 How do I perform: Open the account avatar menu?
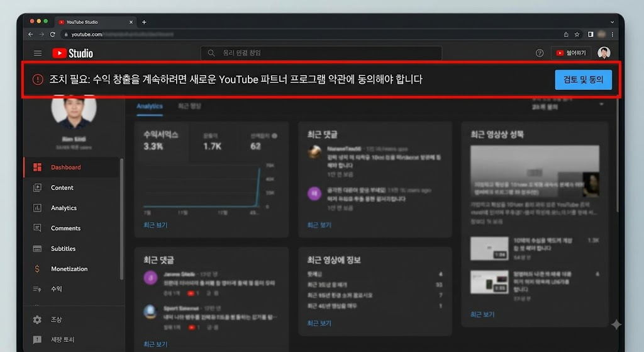click(x=604, y=53)
